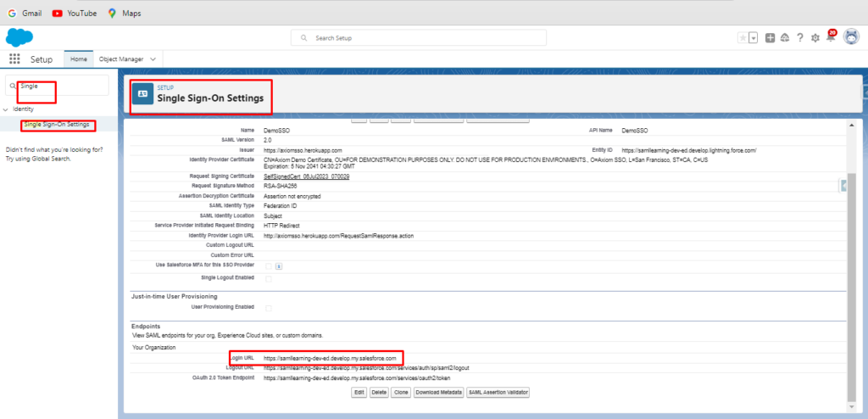Open the SAML Assertion Validator button
Viewport: 868px width, 419px height.
(x=498, y=393)
